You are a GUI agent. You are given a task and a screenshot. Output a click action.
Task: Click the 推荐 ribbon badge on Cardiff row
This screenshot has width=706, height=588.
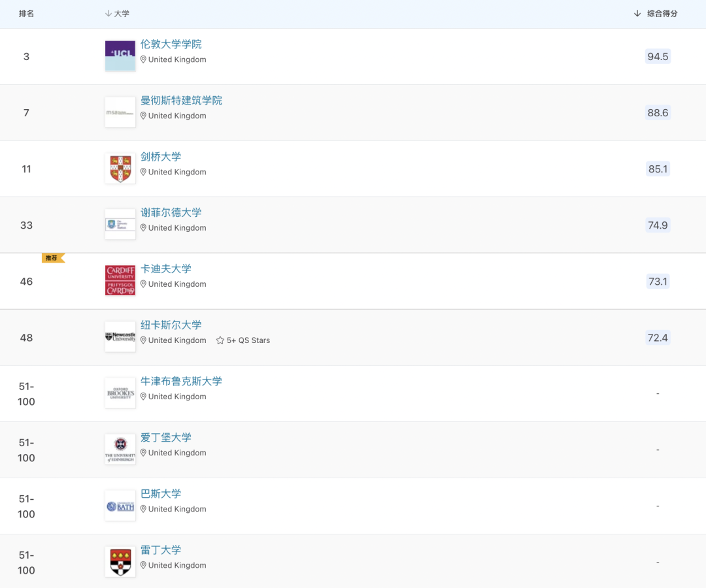coord(53,258)
